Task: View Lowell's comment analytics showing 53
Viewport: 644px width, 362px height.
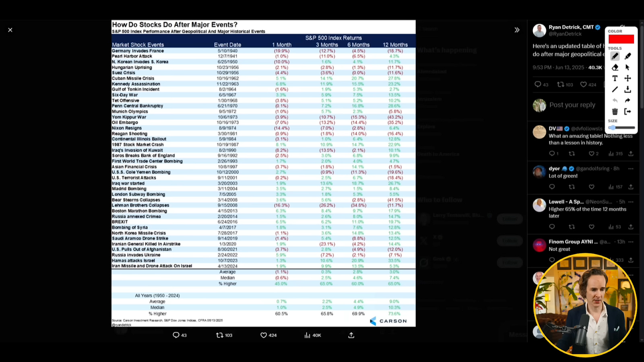Action: pos(614,227)
